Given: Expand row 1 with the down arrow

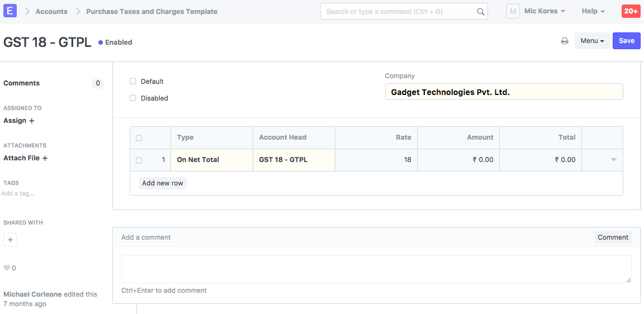Looking at the screenshot, I should (613, 160).
